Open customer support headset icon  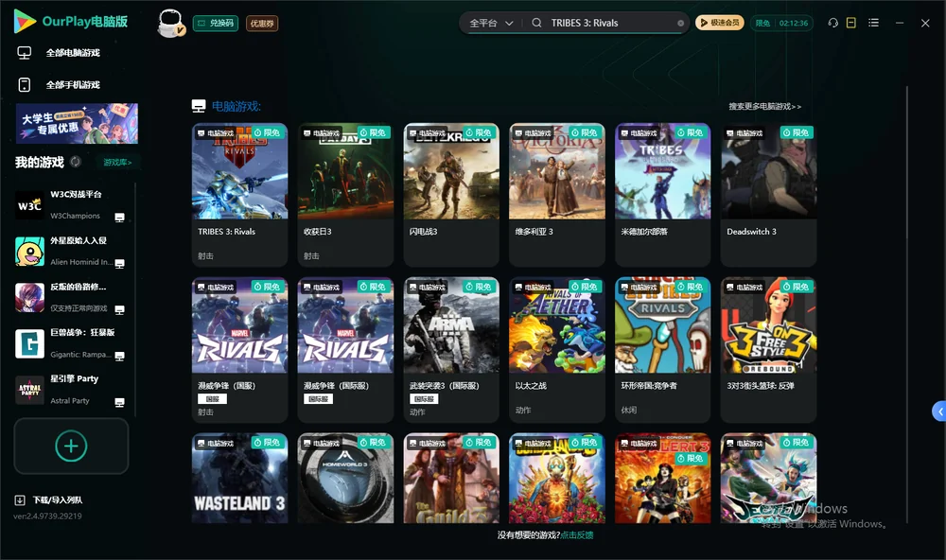pos(833,23)
